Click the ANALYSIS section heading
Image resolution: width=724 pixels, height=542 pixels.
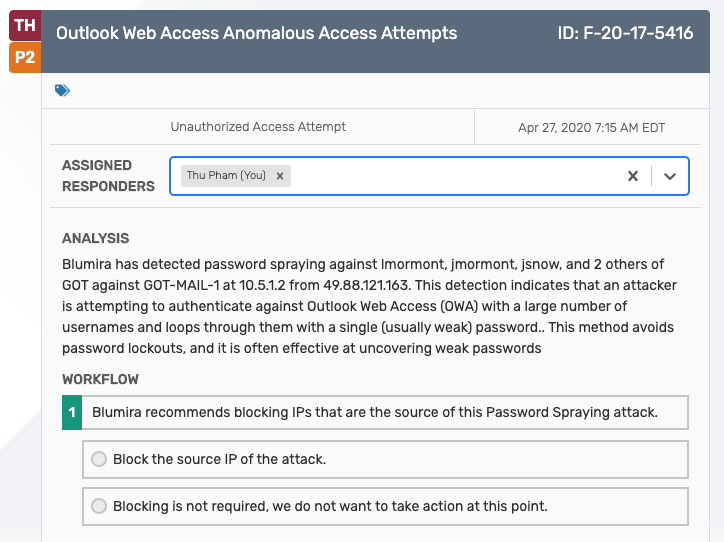96,238
